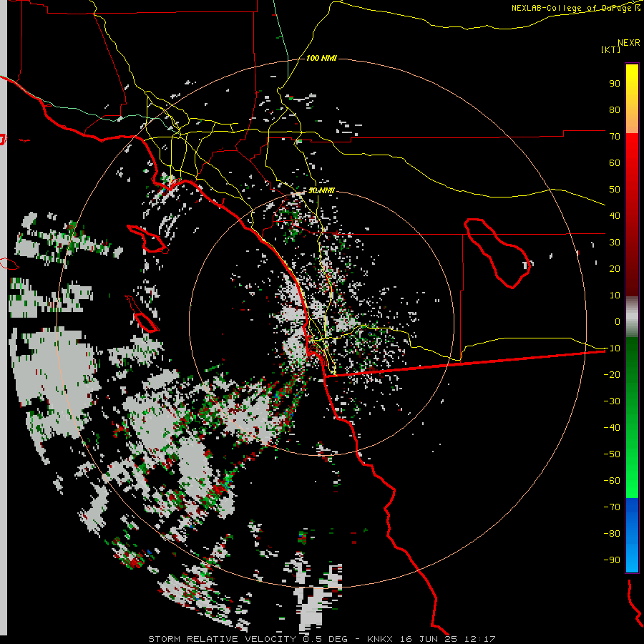Click the STORM RELATIVE VELOCITY caption text
644x644 pixels.
[x=222, y=639]
